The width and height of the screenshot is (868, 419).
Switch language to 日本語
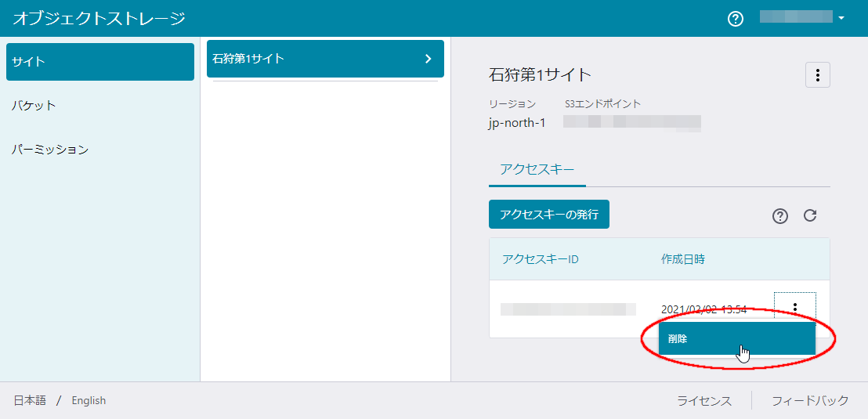[x=30, y=400]
